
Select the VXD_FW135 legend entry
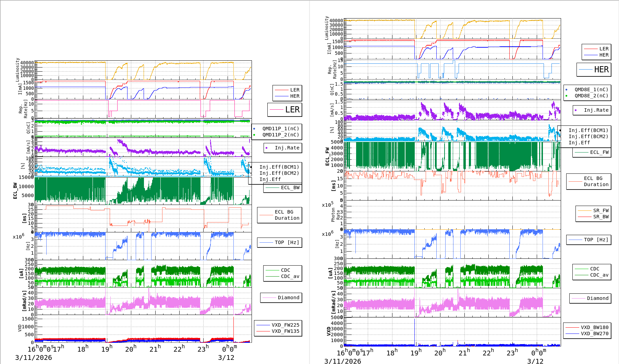coord(285,331)
